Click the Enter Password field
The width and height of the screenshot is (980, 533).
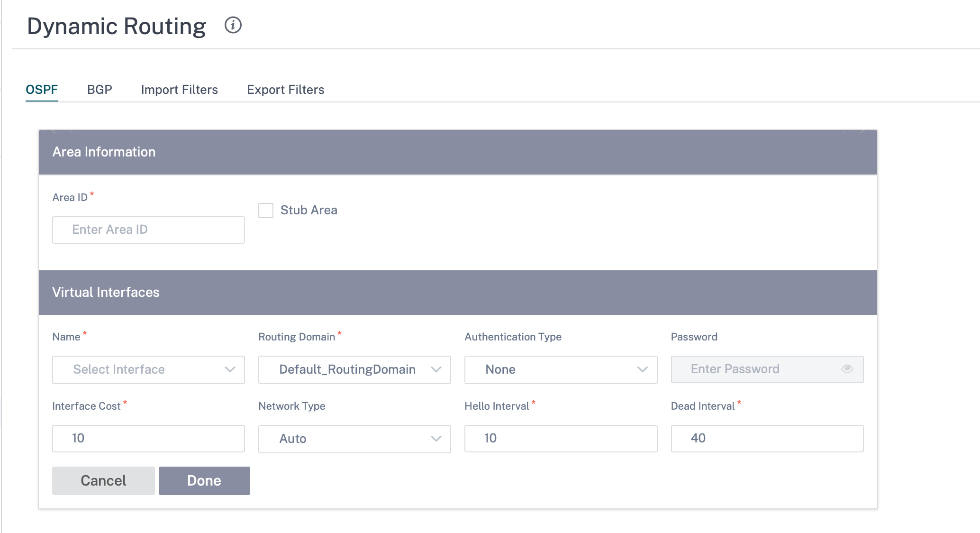pos(767,369)
